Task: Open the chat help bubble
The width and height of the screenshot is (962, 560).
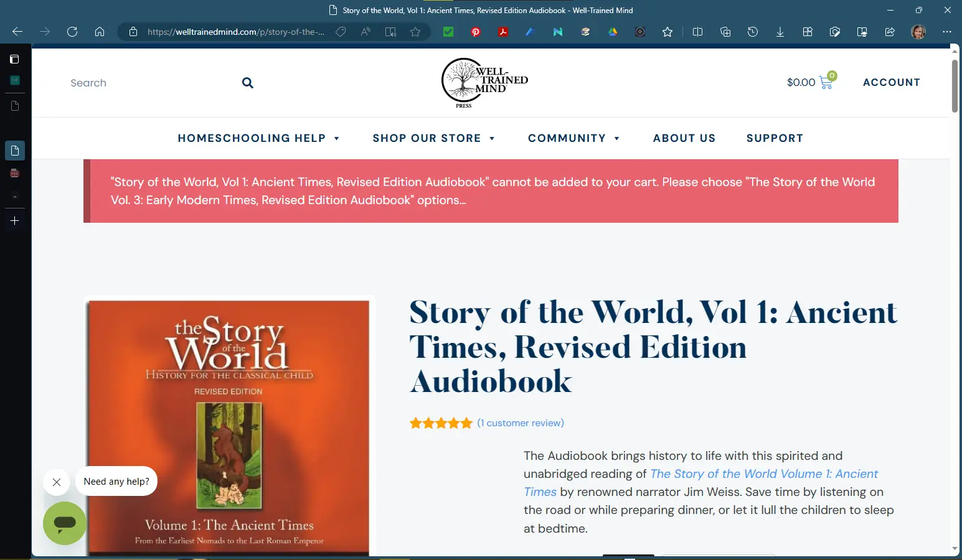Action: click(65, 523)
